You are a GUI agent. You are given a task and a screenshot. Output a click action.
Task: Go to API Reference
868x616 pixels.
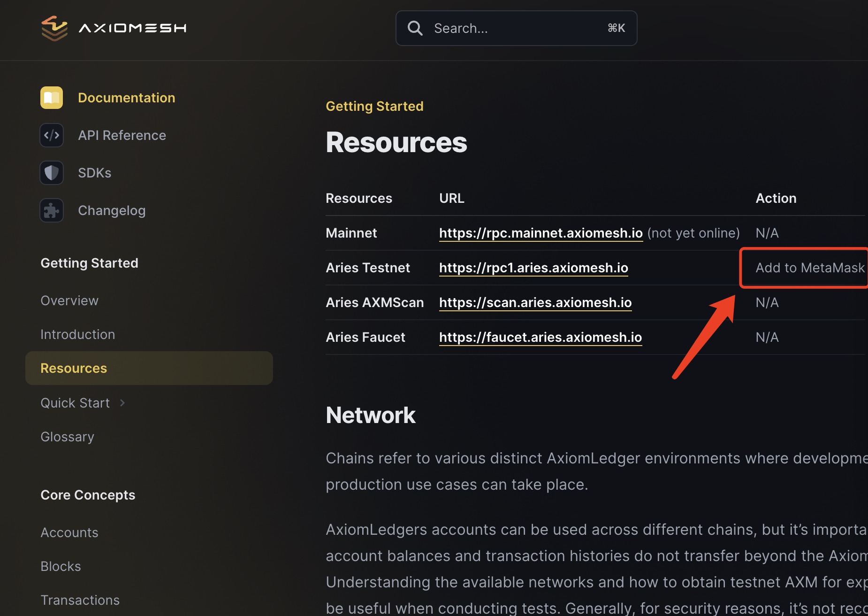point(122,135)
